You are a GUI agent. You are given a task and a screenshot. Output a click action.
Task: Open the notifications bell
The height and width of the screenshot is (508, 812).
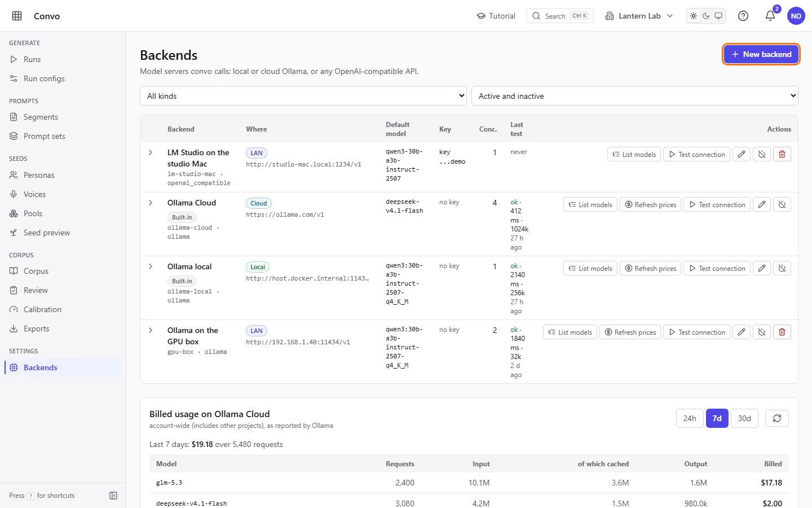point(770,16)
